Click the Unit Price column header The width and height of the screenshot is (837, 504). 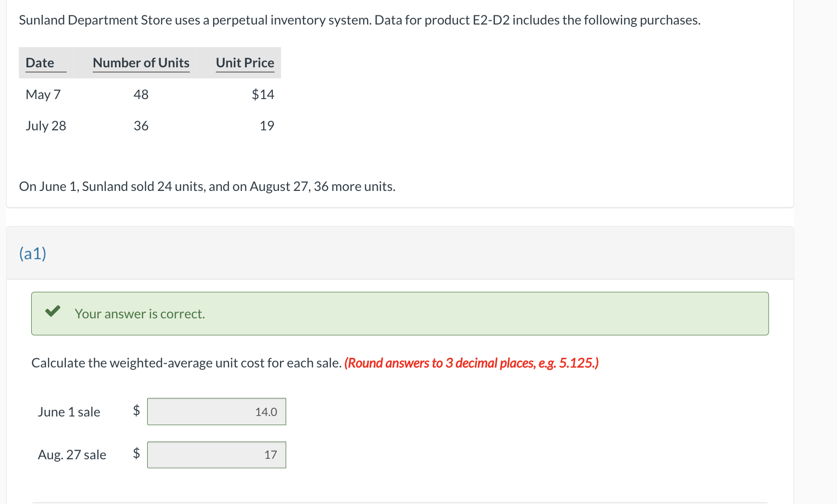tap(245, 63)
